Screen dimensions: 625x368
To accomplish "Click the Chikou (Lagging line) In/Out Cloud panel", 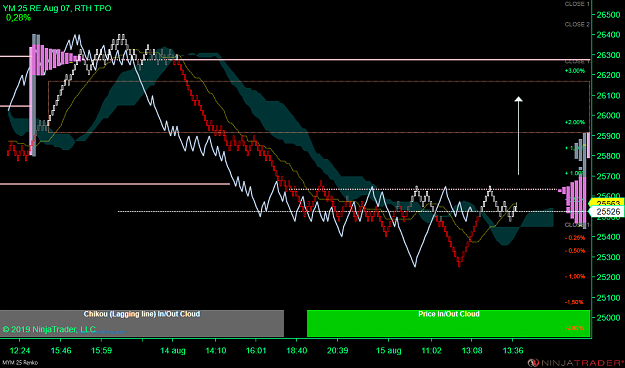I will (x=142, y=323).
